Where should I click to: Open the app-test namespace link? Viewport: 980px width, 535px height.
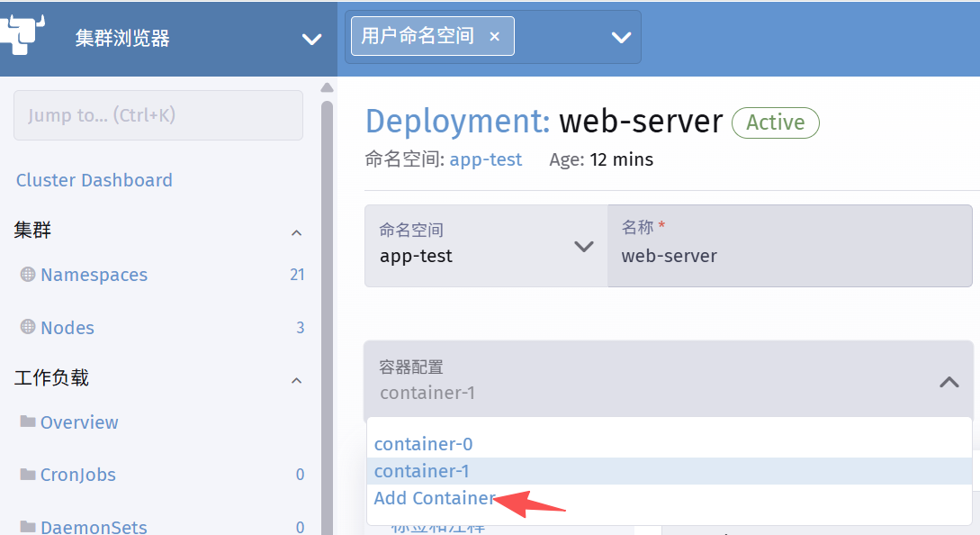pos(486,159)
